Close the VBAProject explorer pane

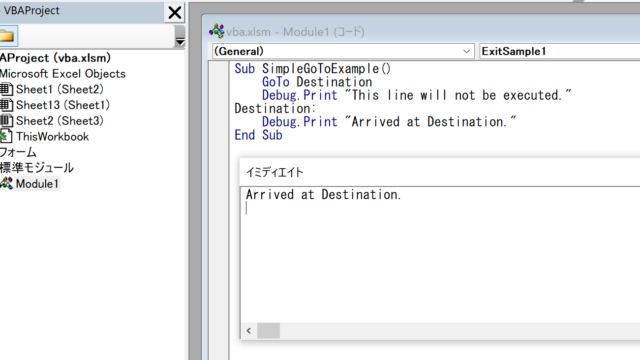(175, 12)
